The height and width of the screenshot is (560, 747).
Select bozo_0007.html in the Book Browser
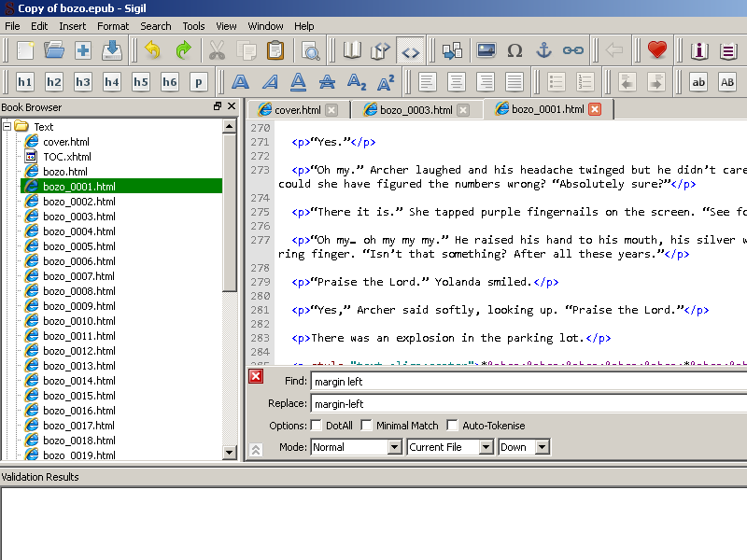[78, 276]
